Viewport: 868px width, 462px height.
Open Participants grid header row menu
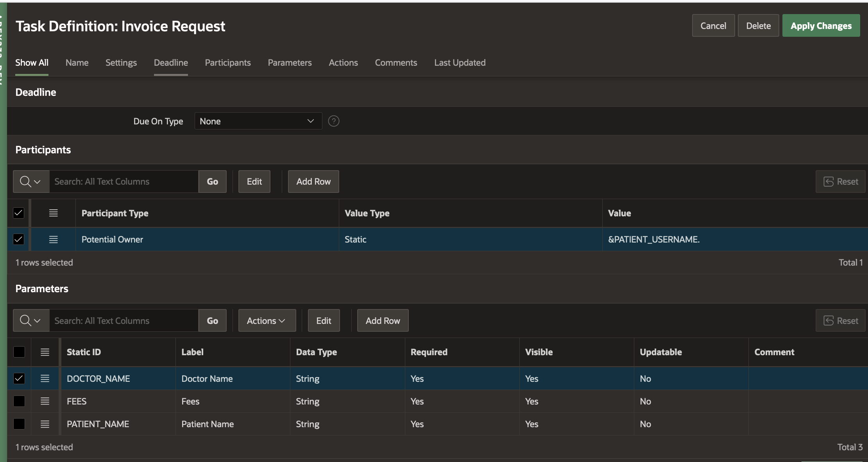point(54,213)
